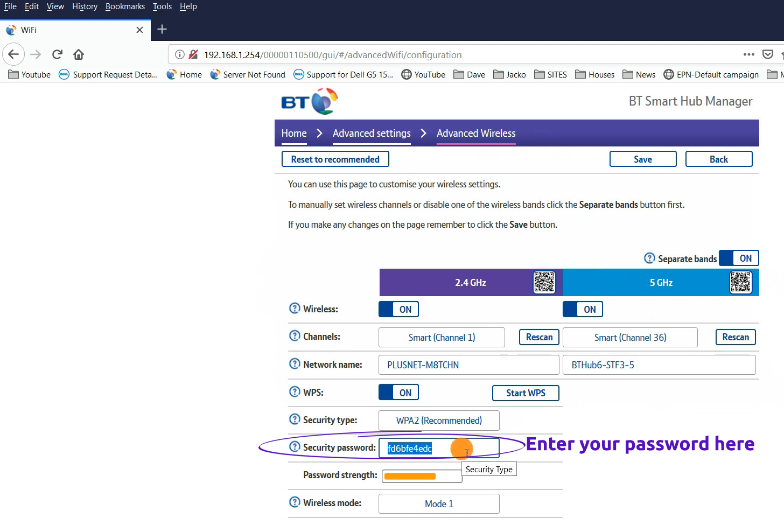The width and height of the screenshot is (784, 532).
Task: Open the 2.4 GHz Smart (Channel 1) dropdown
Action: point(442,338)
